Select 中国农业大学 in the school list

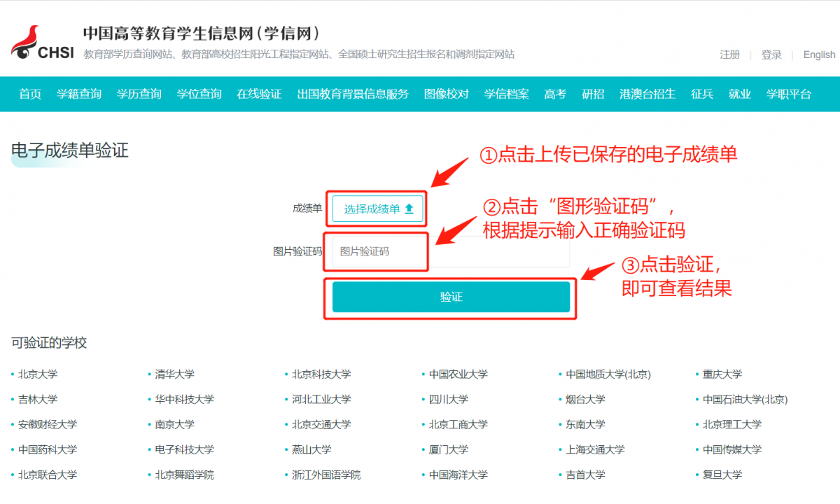pos(458,374)
